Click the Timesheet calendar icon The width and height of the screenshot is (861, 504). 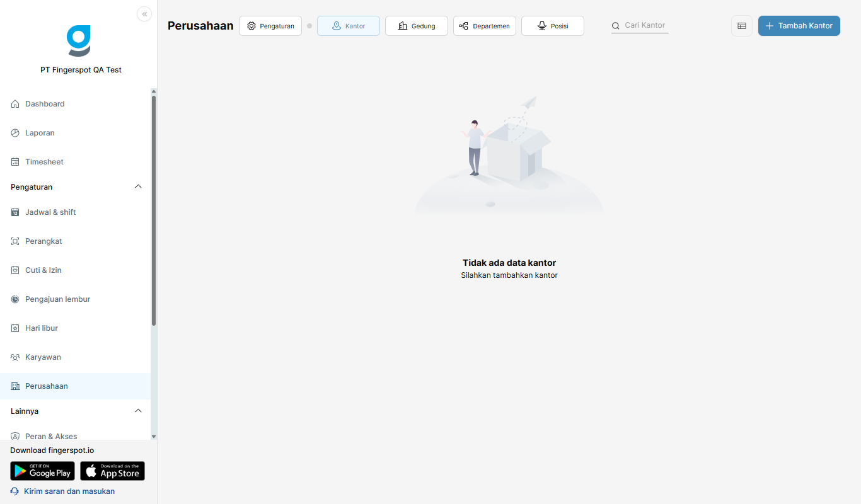pos(15,162)
